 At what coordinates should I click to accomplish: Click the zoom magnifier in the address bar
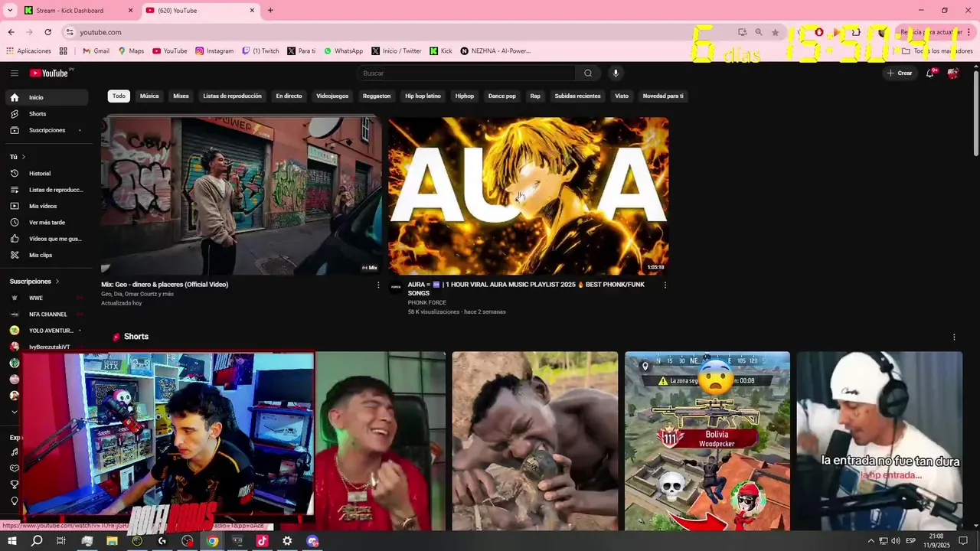758,32
